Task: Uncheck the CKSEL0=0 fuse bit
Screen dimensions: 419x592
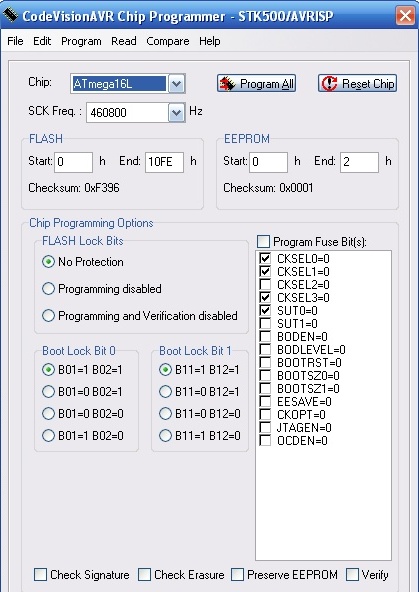Action: pyautogui.click(x=265, y=258)
